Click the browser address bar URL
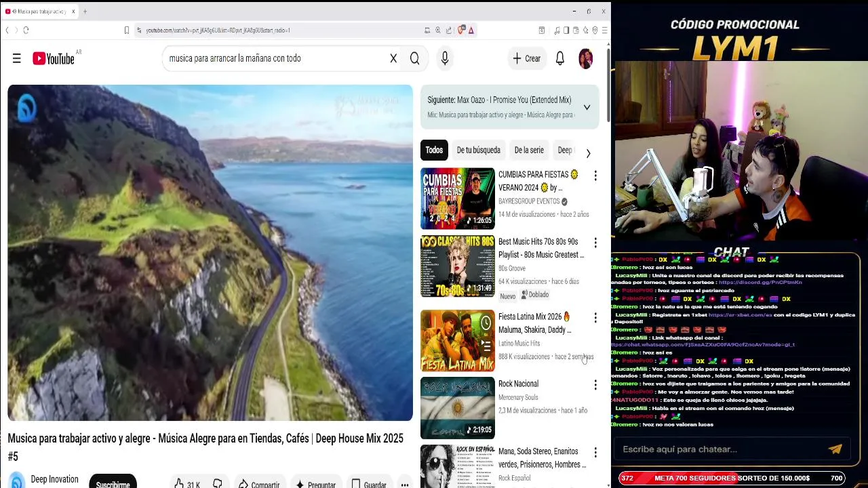The height and width of the screenshot is (488, 868). tap(218, 30)
